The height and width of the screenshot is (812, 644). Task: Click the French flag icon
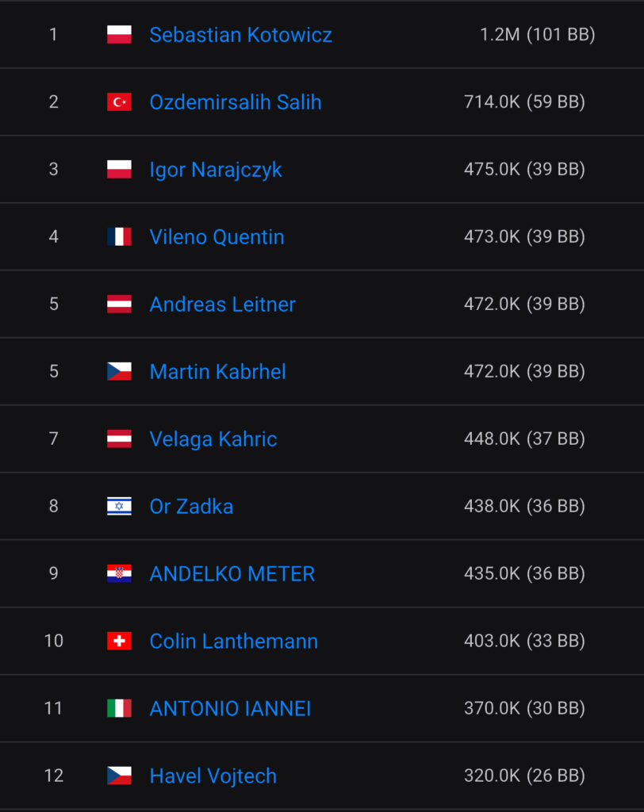click(119, 237)
